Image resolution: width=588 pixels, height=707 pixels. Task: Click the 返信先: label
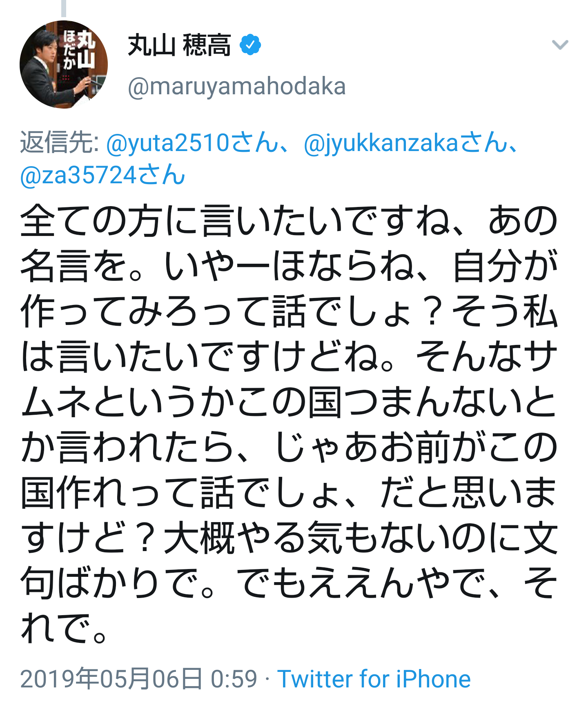60,143
